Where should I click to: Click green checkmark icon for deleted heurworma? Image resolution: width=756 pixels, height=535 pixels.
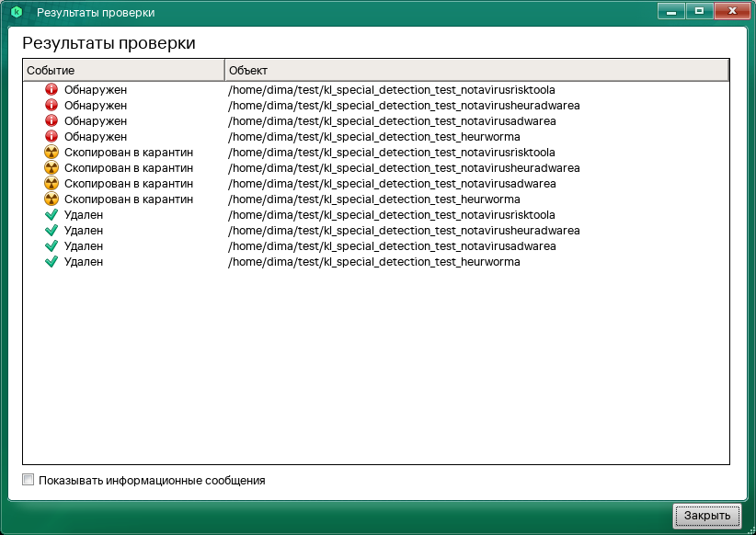coord(52,262)
